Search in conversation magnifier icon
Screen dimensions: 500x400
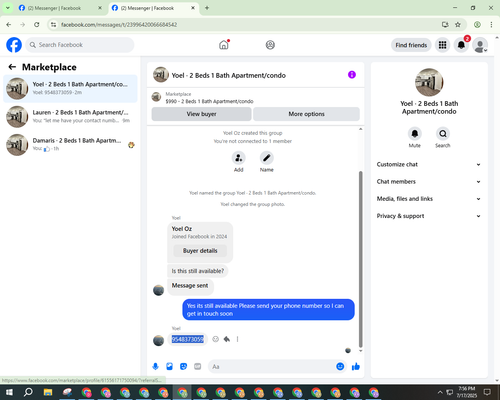click(x=443, y=134)
